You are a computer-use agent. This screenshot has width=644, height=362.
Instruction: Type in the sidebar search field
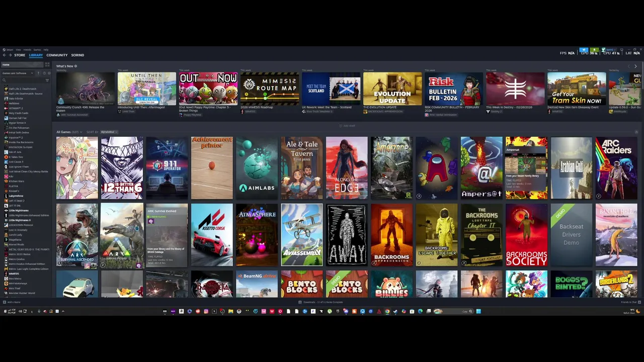point(25,80)
